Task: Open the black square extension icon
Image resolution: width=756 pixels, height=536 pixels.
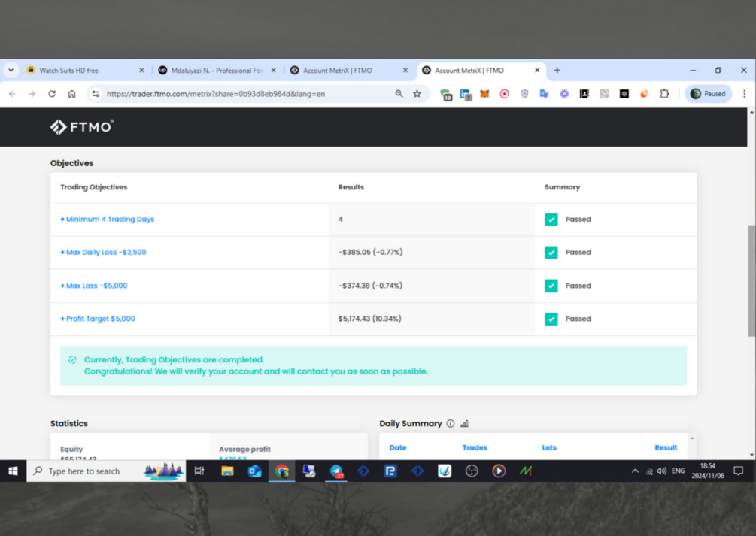Action: point(624,94)
